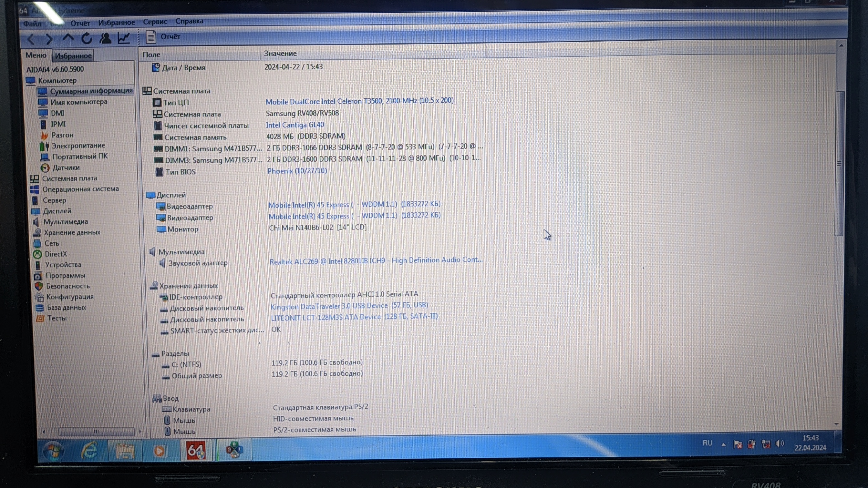Open the graph chart toolbar icon
The height and width of the screenshot is (488, 868).
(124, 38)
